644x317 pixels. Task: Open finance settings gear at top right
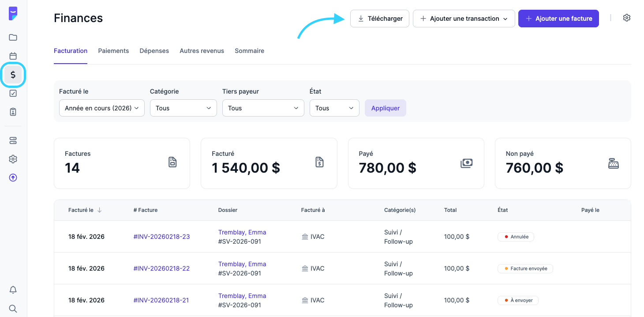click(x=626, y=18)
